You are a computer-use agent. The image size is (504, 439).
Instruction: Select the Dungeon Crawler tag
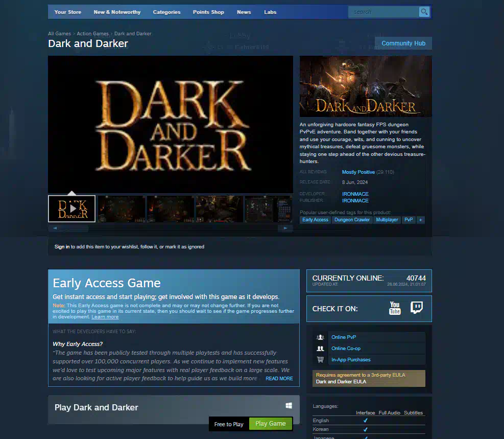(352, 220)
